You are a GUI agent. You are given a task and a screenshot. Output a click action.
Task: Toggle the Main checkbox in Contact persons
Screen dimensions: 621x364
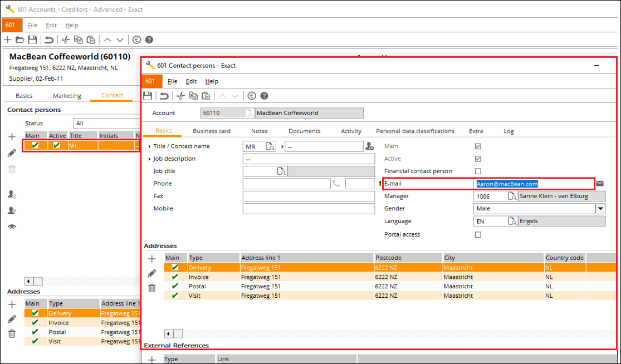[x=478, y=146]
